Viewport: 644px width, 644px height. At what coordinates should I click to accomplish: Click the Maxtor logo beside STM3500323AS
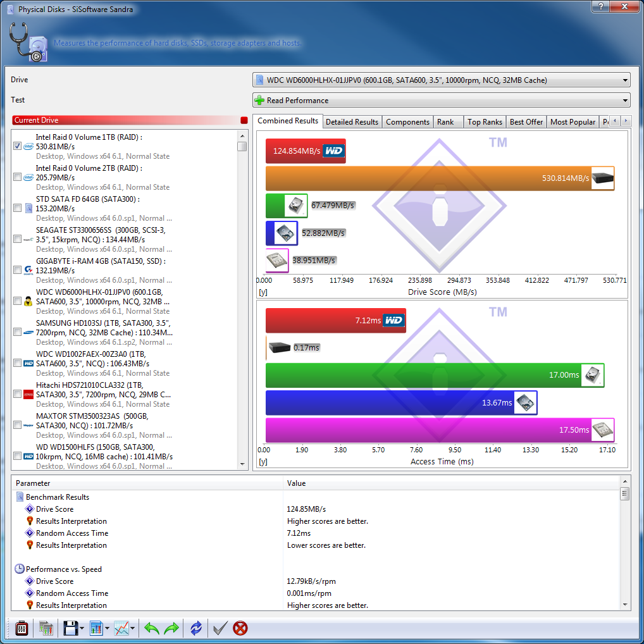click(x=28, y=426)
